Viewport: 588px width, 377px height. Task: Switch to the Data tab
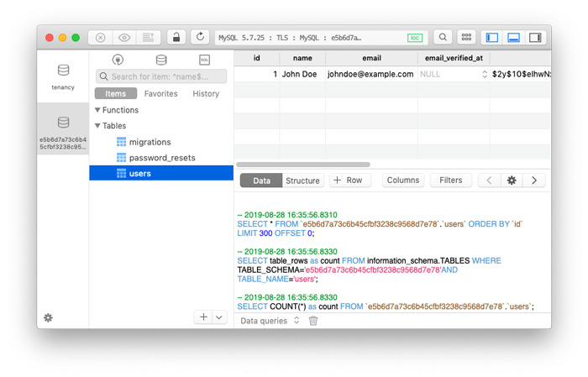pos(261,181)
